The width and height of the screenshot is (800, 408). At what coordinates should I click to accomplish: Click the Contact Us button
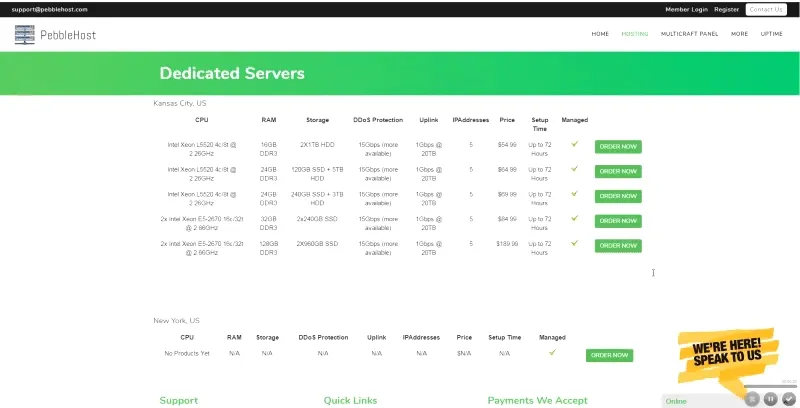tap(766, 10)
